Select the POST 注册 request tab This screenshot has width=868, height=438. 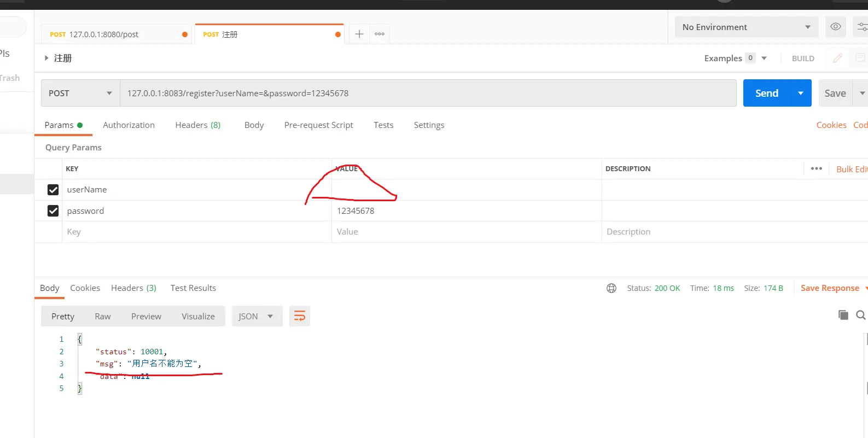click(269, 34)
